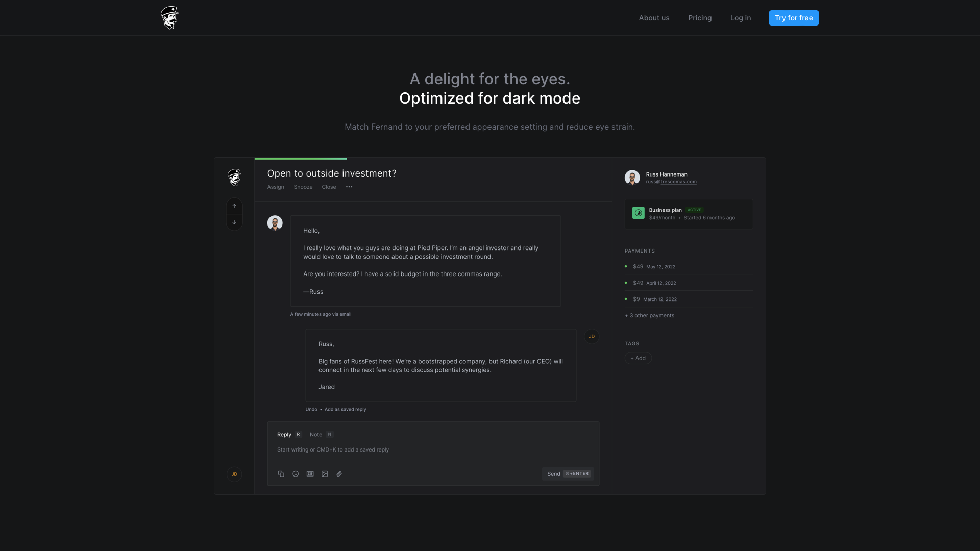The height and width of the screenshot is (551, 980).
Task: Click the $9 March 12, 2022 payment
Action: (689, 299)
